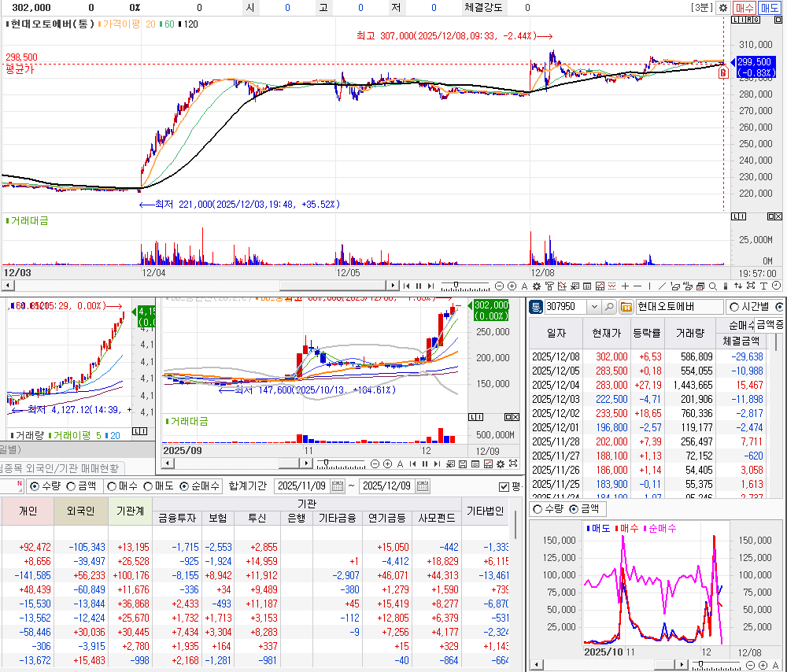The height and width of the screenshot is (672, 787).
Task: Select the crosshair plus tool in main toolbar
Action: click(625, 286)
